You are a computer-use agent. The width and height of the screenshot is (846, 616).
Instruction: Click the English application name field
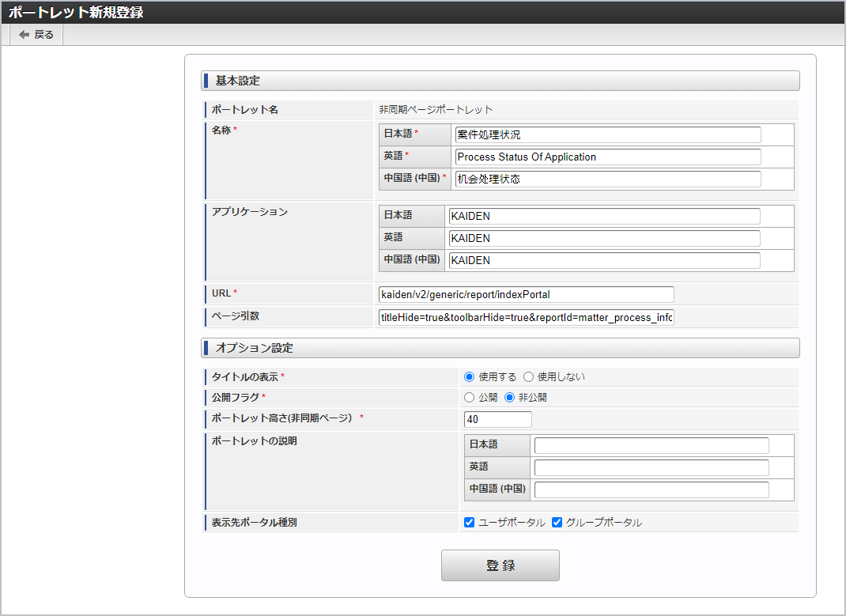coord(604,239)
